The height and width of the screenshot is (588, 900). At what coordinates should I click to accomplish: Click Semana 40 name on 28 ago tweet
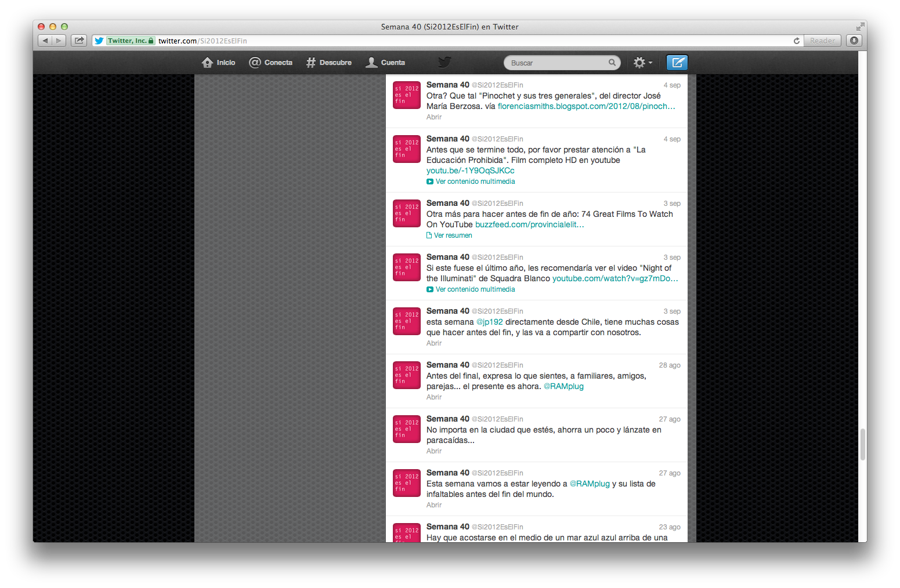(x=448, y=365)
